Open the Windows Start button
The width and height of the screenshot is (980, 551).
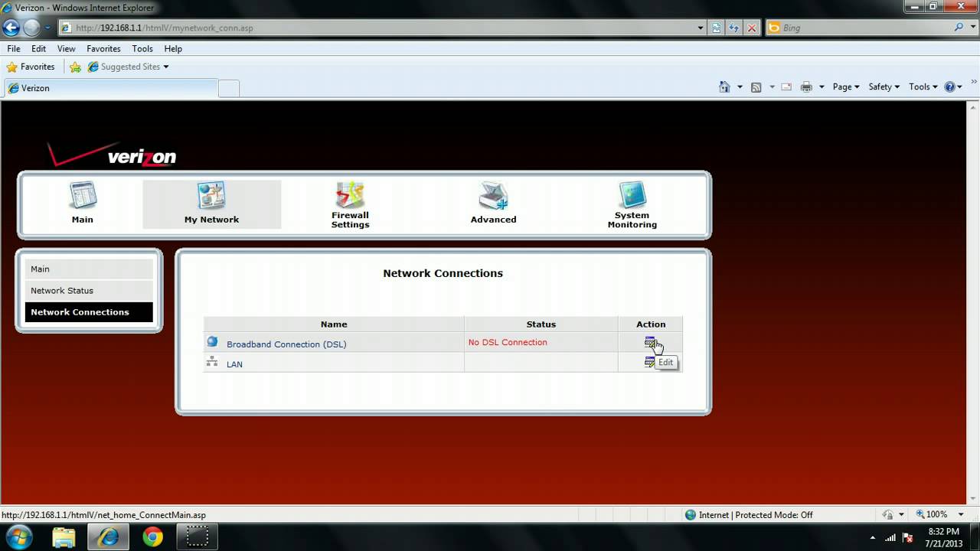pyautogui.click(x=18, y=537)
